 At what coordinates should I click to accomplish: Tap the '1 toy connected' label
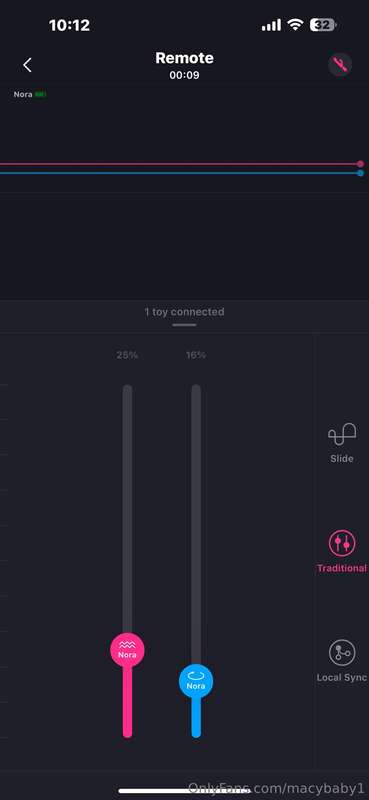pos(184,312)
